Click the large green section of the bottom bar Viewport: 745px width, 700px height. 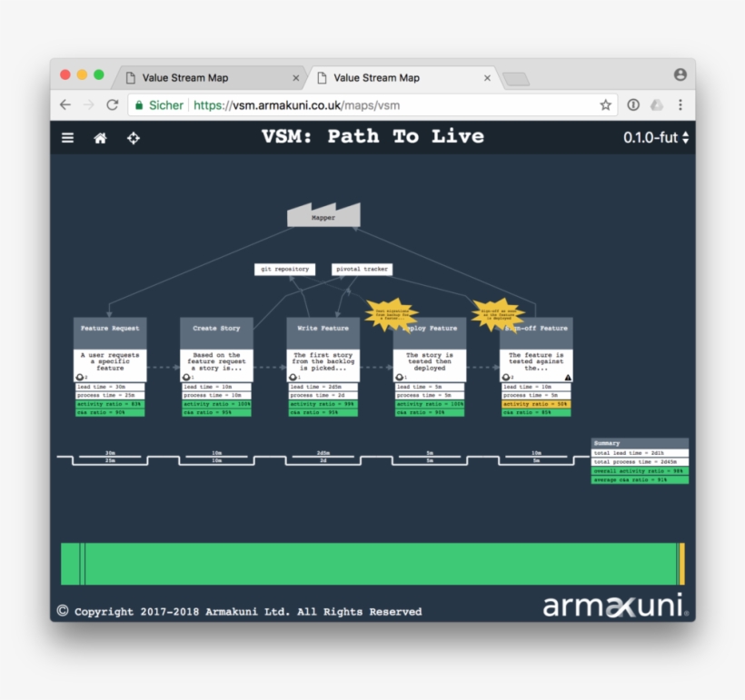pos(381,564)
